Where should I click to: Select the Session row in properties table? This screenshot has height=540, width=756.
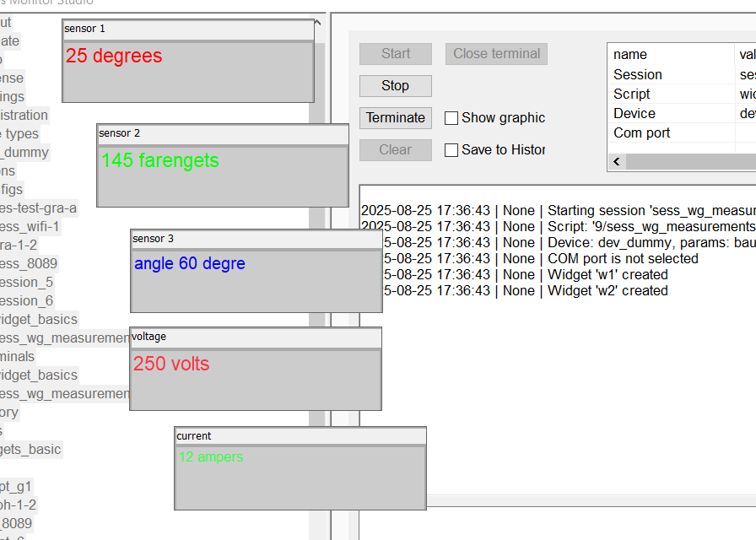click(682, 75)
